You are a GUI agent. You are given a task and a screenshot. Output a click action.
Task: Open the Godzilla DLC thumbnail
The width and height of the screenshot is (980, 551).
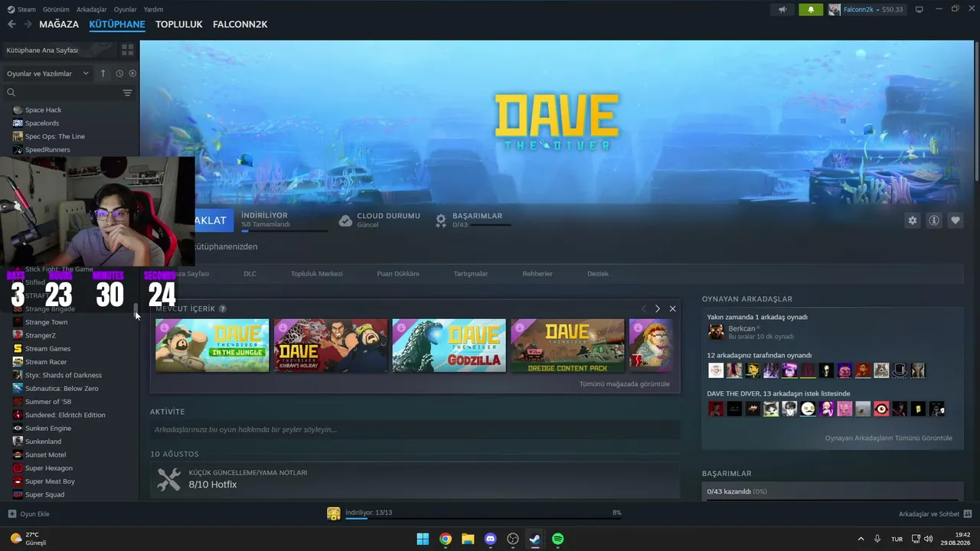click(x=449, y=345)
